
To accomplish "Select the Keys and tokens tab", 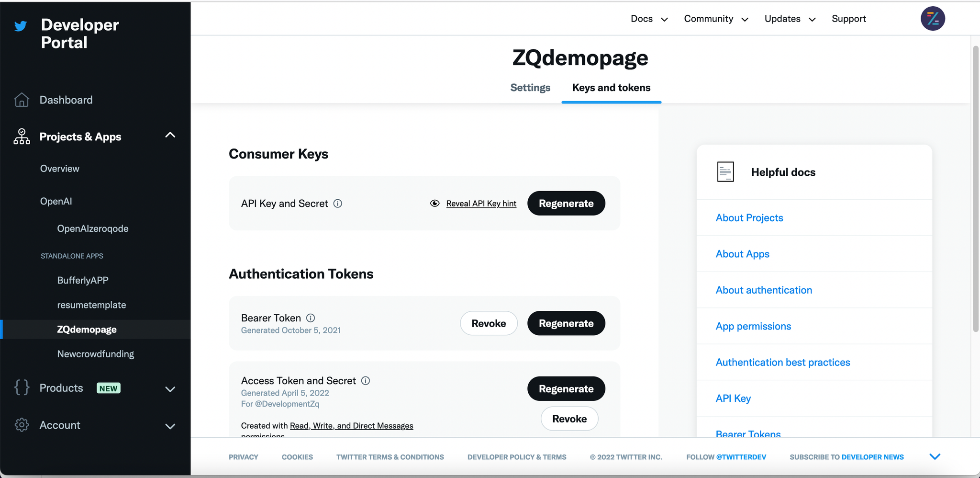I will [612, 88].
